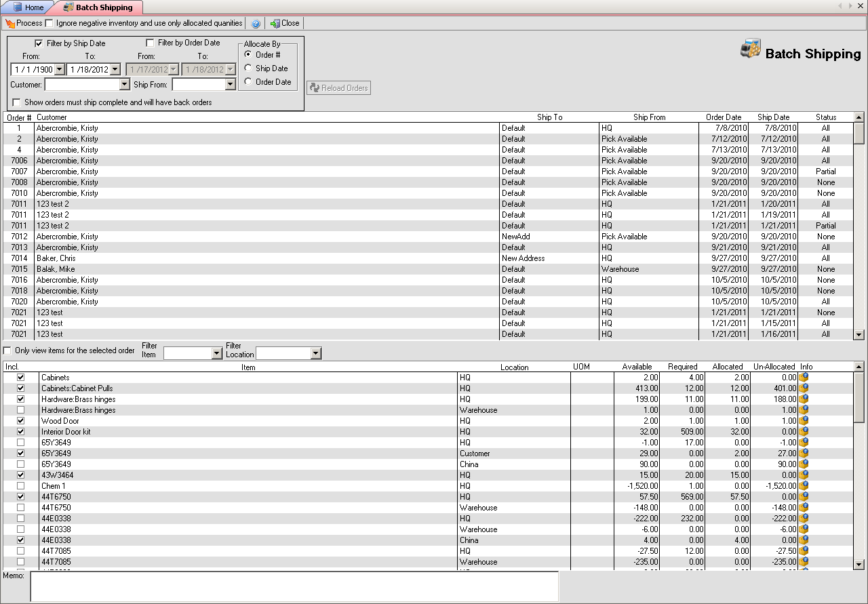The height and width of the screenshot is (604, 868).
Task: Select the Batch Shipping tab
Action: coord(102,7)
